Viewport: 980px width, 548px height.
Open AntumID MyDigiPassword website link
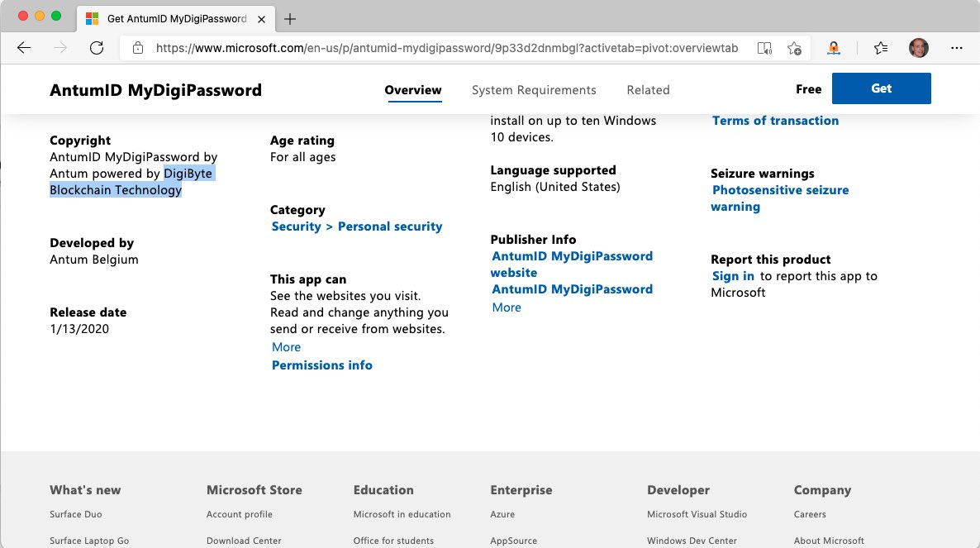572,264
